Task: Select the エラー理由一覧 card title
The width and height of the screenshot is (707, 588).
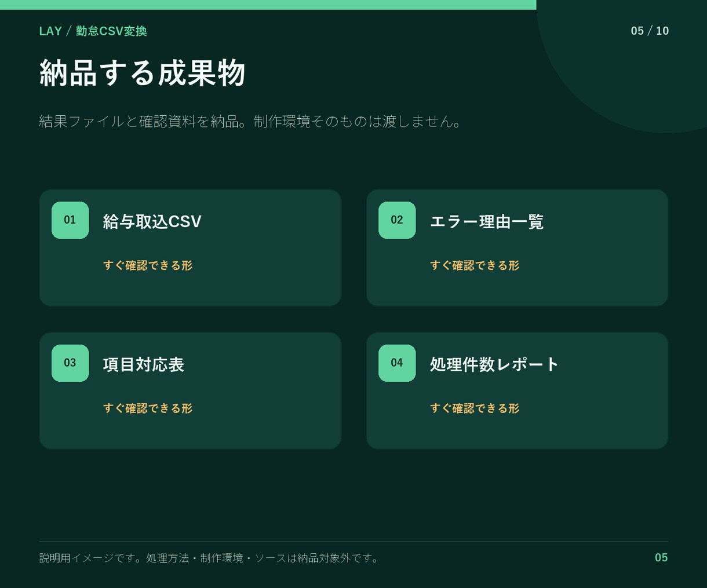Action: click(487, 221)
